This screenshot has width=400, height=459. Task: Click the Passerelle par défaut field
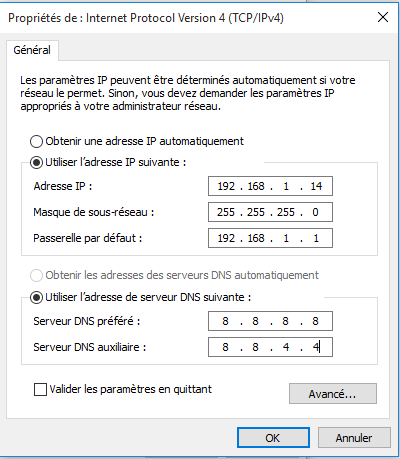[x=270, y=238]
